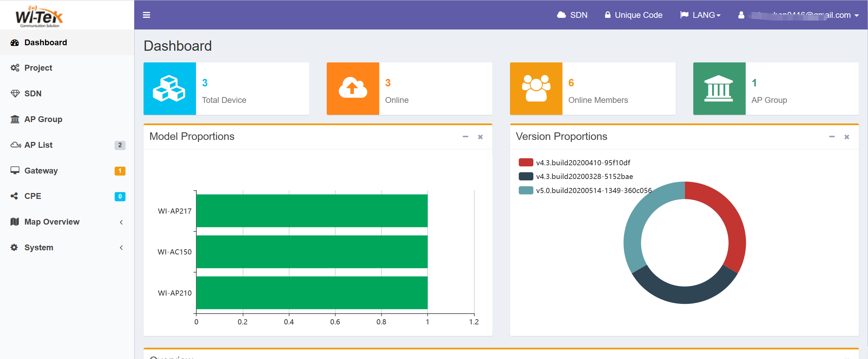Toggle the v5.0.build20200514 teal legend swatch

[526, 190]
